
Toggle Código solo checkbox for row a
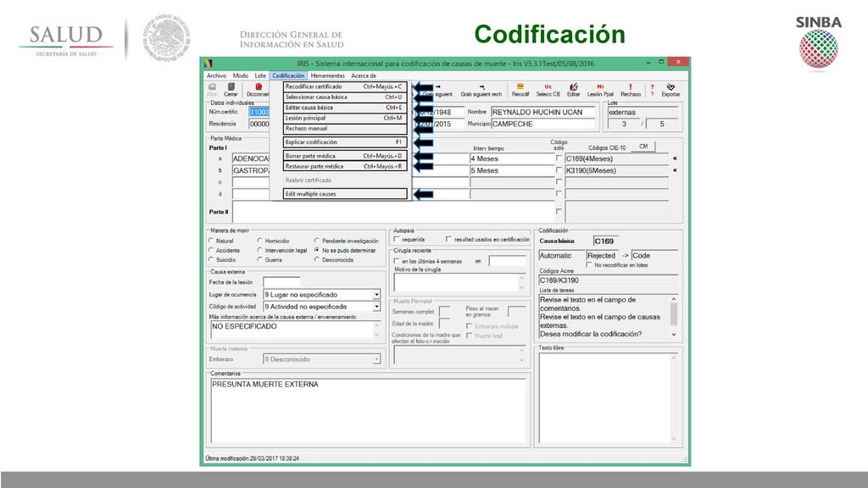click(559, 158)
